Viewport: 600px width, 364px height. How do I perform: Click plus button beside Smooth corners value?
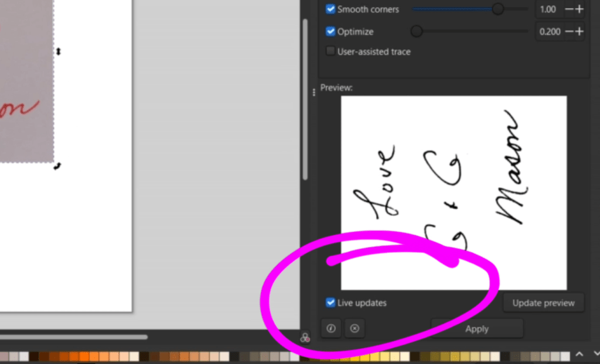coord(579,9)
